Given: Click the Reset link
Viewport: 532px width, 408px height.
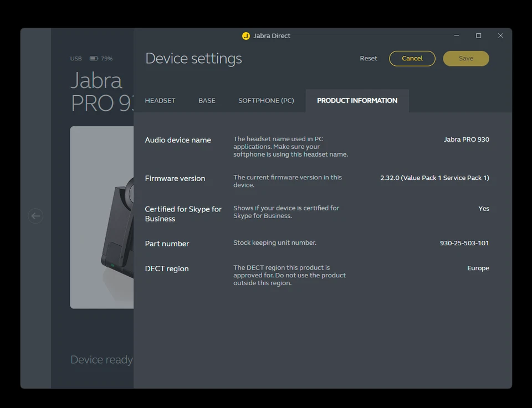Looking at the screenshot, I should tap(368, 58).
